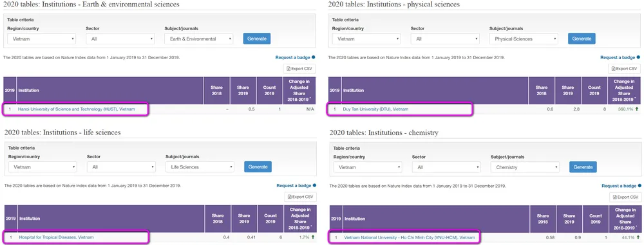Viewport: 644px width, 245px height.
Task: Click title '2020 tables: Institutions - chemistry'
Action: [x=384, y=132]
